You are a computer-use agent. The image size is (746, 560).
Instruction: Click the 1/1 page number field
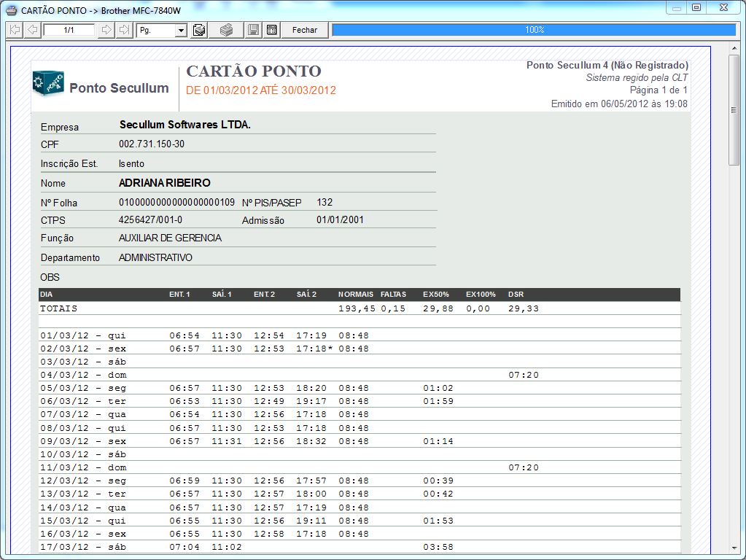(69, 30)
